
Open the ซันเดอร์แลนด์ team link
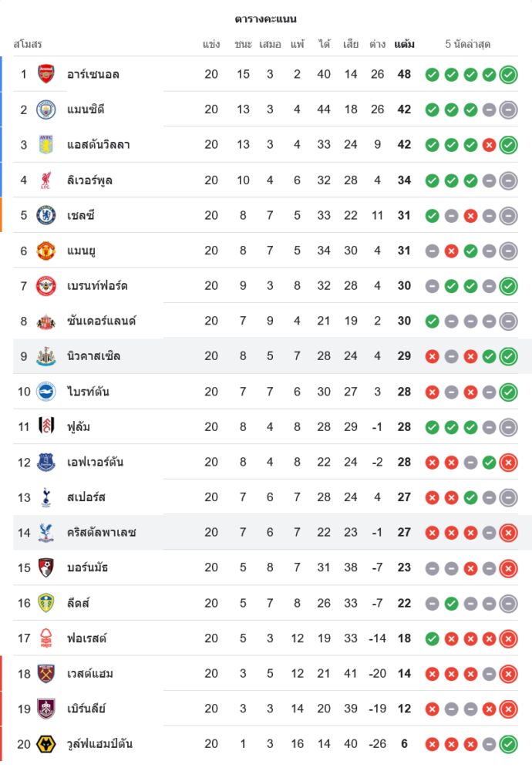[x=101, y=321]
